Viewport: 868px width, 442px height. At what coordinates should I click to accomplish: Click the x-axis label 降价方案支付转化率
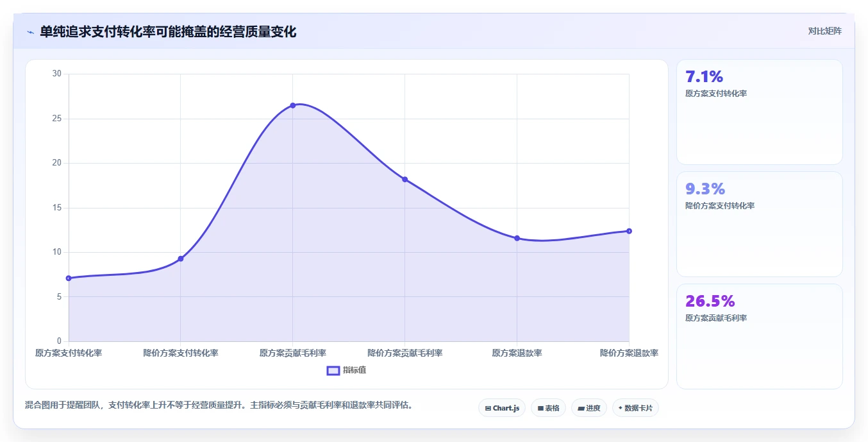coord(181,353)
